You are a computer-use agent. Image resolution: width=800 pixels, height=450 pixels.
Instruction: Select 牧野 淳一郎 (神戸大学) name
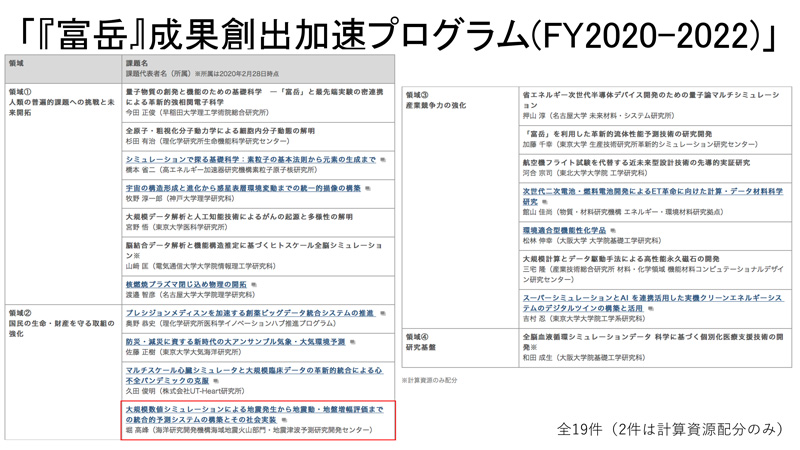(180, 198)
